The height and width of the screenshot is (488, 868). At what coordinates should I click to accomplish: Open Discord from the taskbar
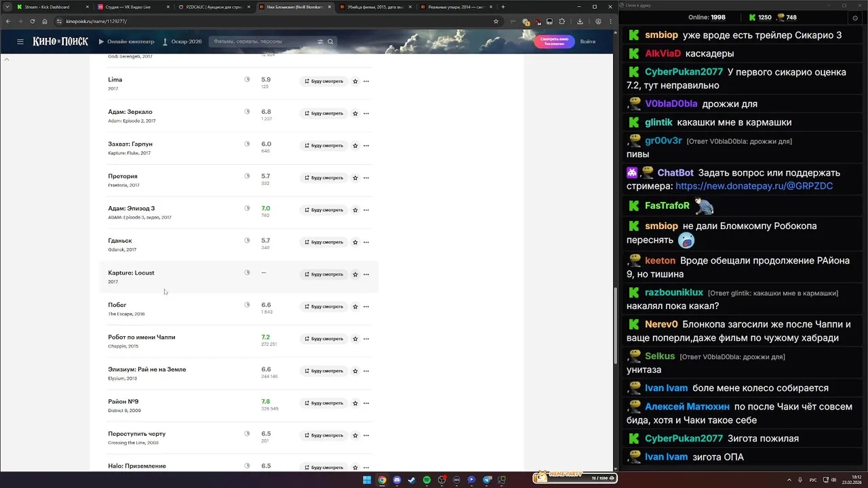pyautogui.click(x=397, y=480)
